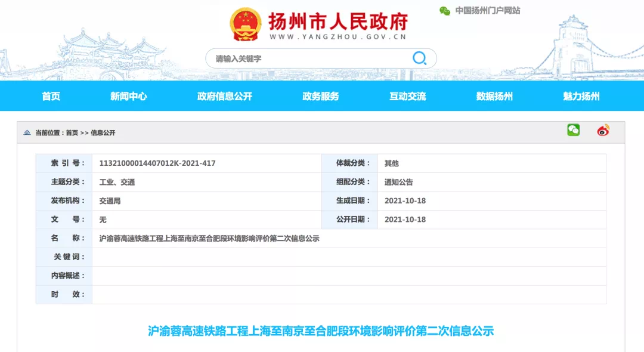Click the 公开日期 value 2021-10-18
644x352 pixels.
pyautogui.click(x=405, y=220)
